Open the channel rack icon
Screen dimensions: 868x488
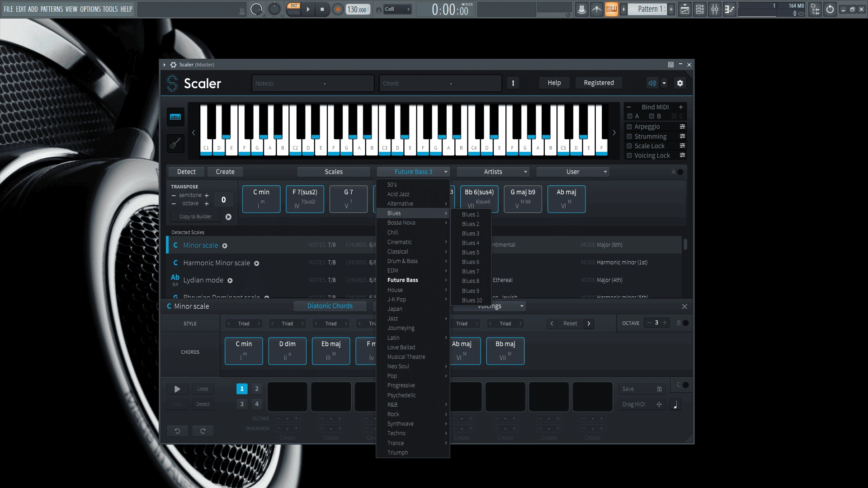[700, 9]
